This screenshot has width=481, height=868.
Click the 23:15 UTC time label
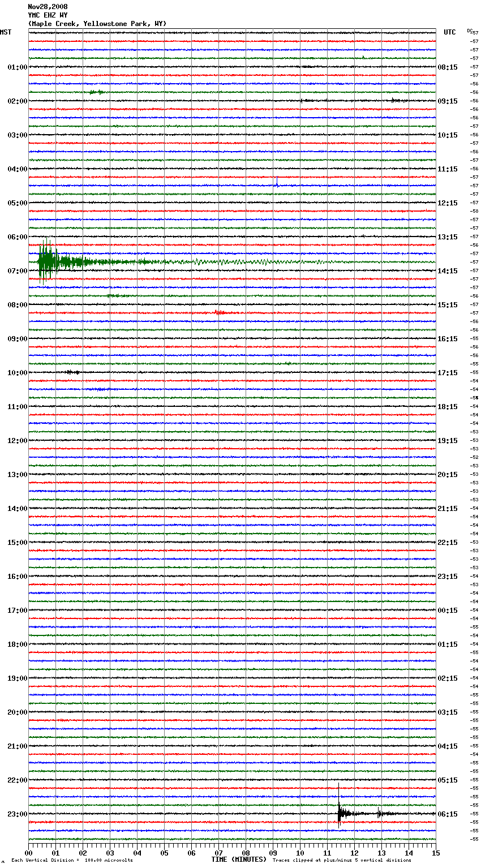pos(448,577)
